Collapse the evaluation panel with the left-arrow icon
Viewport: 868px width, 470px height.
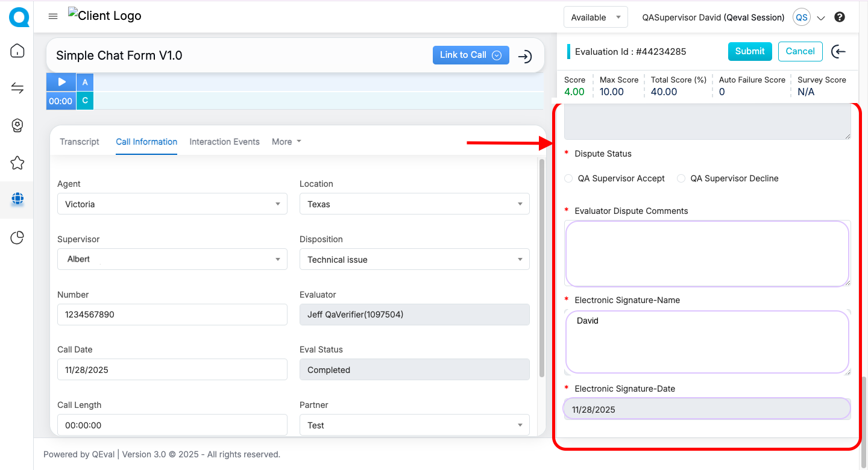pyautogui.click(x=838, y=52)
